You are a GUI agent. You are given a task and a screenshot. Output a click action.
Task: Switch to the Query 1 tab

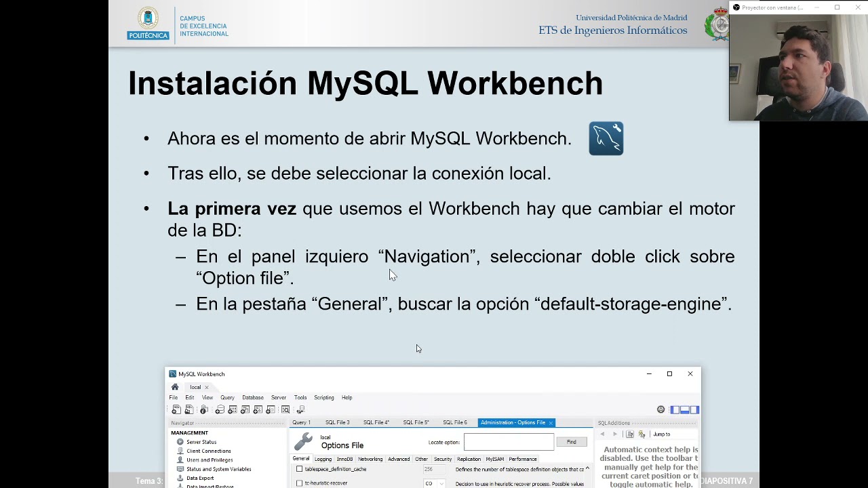click(302, 422)
